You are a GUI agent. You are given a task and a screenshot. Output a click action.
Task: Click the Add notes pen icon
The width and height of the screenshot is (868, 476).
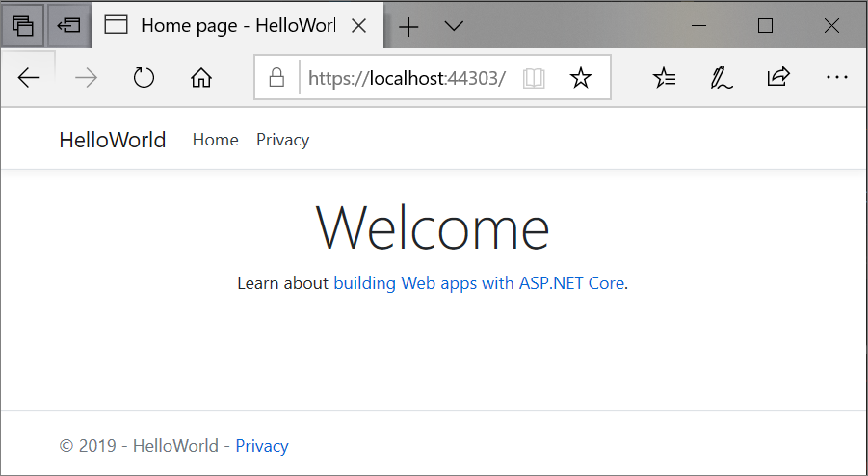coord(721,79)
